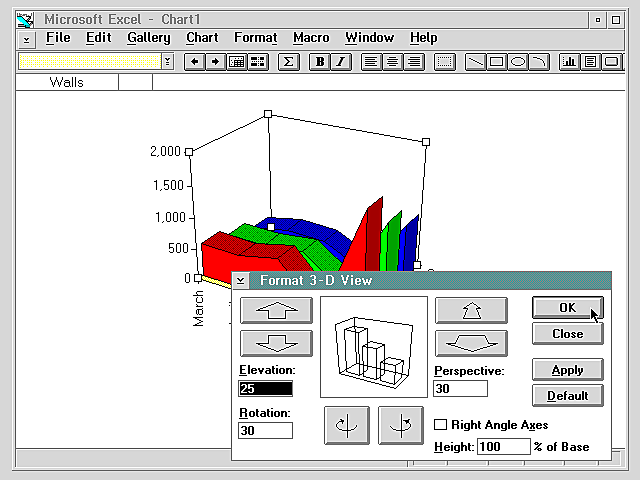Click the Center alignment toolbar icon
Image resolution: width=640 pixels, height=480 pixels.
click(x=393, y=62)
